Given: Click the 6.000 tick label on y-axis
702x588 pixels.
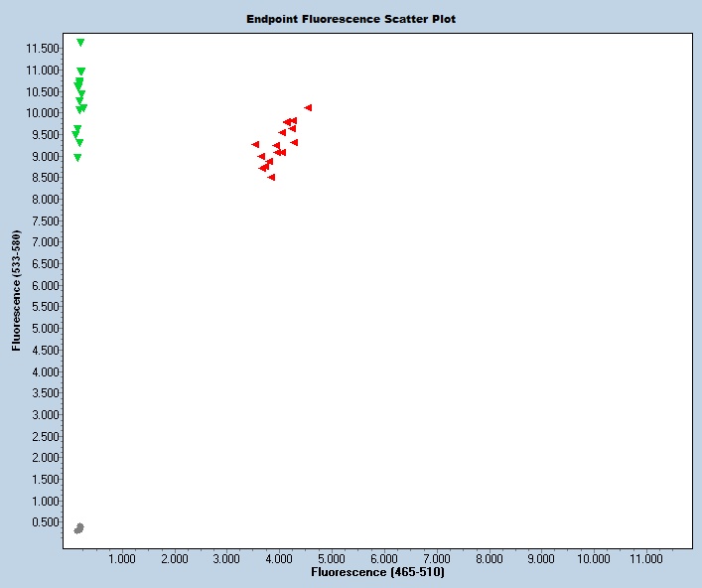Looking at the screenshot, I should pos(44,285).
